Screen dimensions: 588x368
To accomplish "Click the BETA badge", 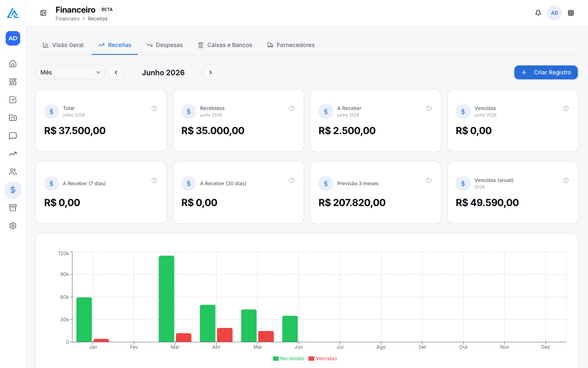I will pos(107,9).
